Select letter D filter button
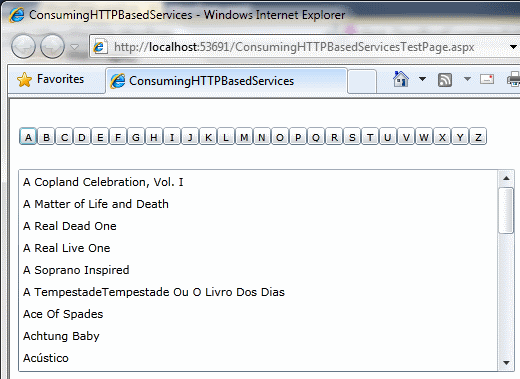520x379 pixels. (82, 137)
